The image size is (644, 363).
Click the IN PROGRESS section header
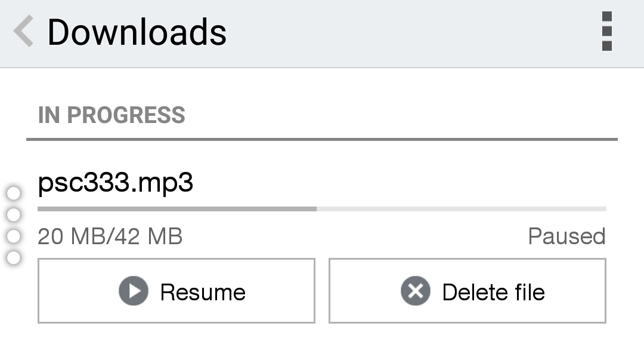112,115
